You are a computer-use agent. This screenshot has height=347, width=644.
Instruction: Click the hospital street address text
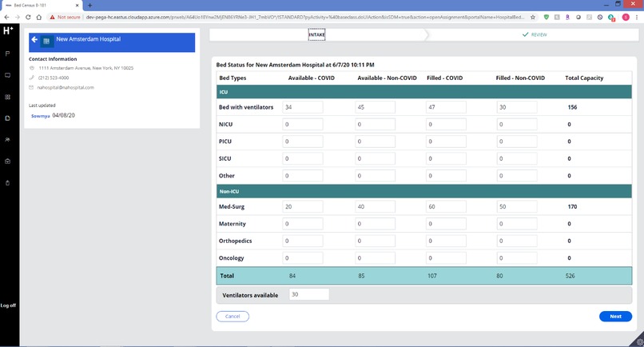86,68
